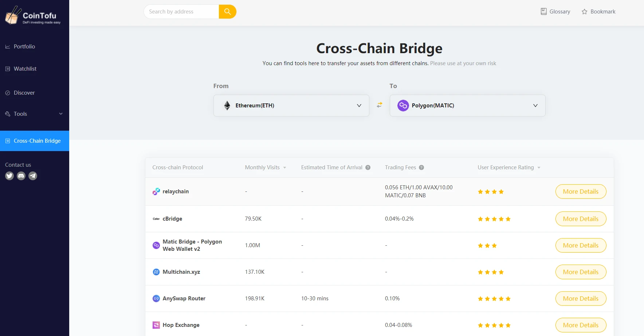644x336 pixels.
Task: Click the AnySwap Router protocol logo
Action: (x=156, y=299)
